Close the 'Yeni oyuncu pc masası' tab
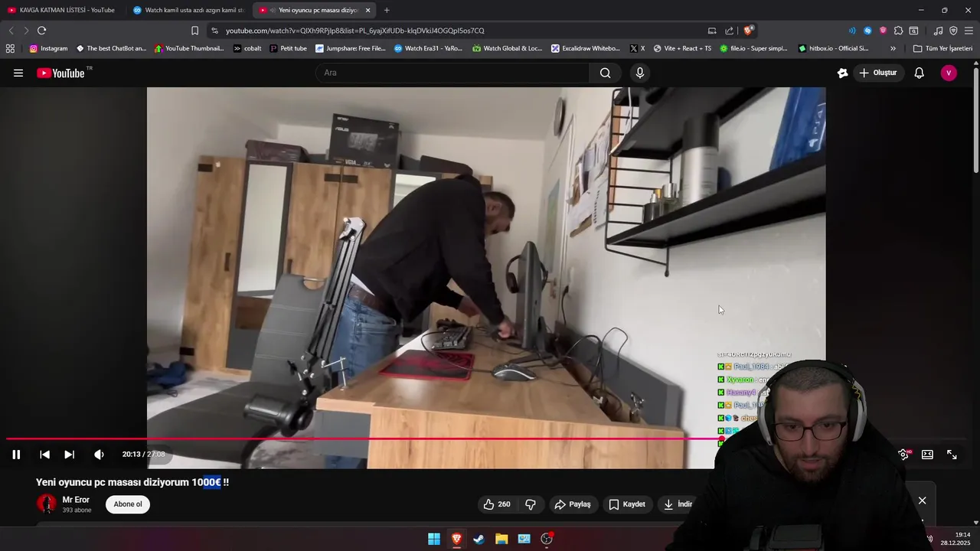 coord(368,10)
